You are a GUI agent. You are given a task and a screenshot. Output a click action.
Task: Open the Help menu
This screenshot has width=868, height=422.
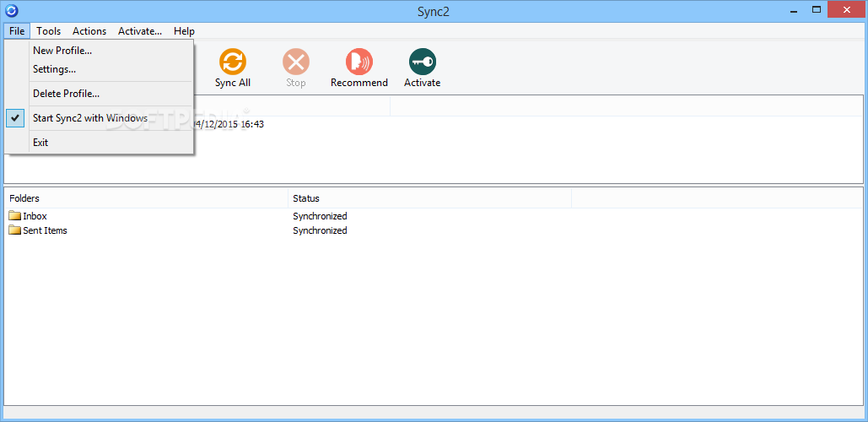pyautogui.click(x=184, y=31)
